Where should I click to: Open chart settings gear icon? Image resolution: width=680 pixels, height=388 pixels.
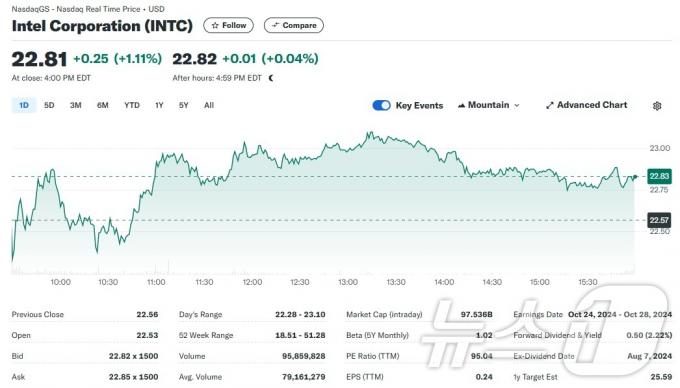pos(657,106)
